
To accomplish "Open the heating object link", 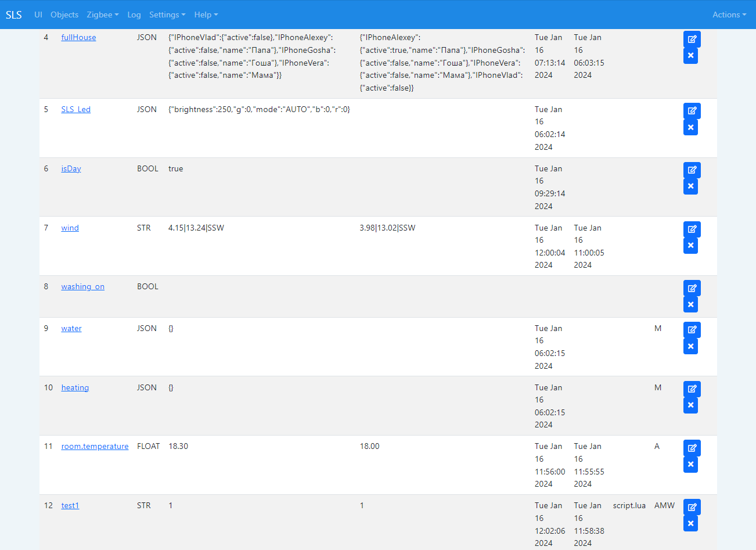I will 75,387.
